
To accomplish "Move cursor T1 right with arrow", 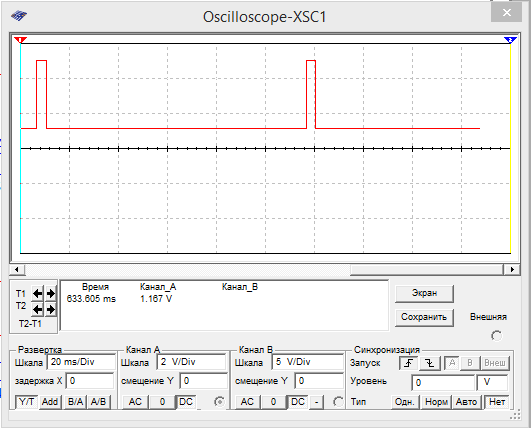I will pyautogui.click(x=51, y=293).
